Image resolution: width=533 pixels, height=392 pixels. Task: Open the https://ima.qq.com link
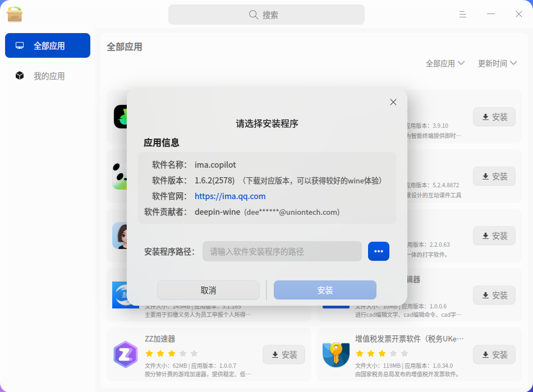pos(230,196)
